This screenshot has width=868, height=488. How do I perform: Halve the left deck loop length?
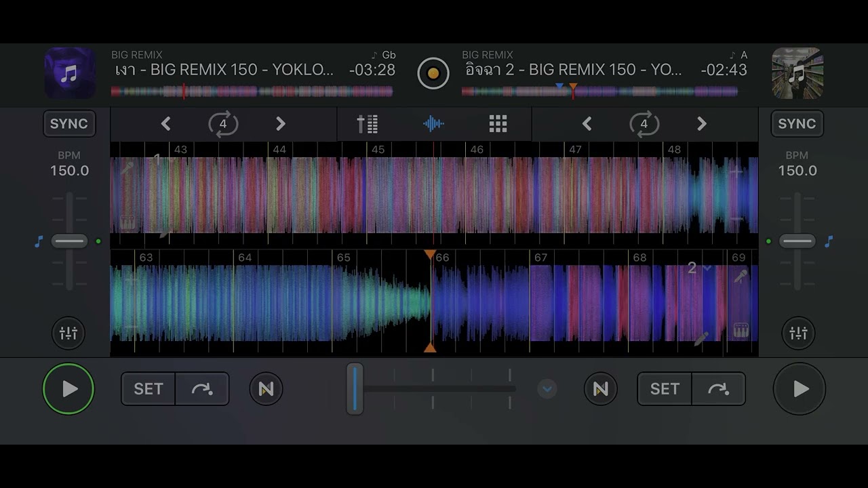tap(165, 124)
